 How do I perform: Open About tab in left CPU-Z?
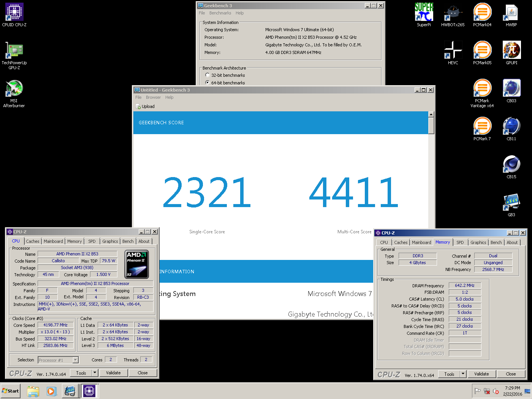click(x=144, y=241)
